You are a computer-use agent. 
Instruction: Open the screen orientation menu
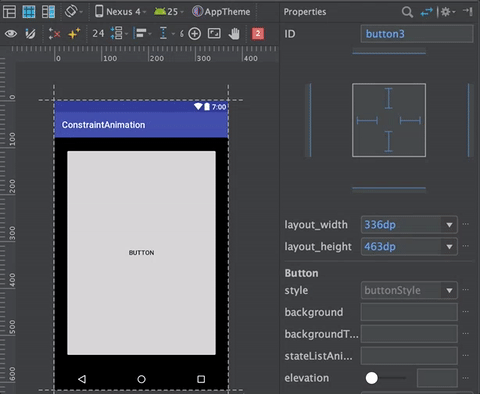coord(73,12)
